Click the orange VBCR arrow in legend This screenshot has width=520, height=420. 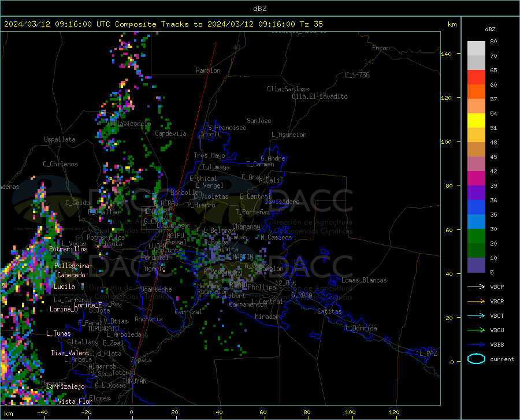tap(476, 301)
